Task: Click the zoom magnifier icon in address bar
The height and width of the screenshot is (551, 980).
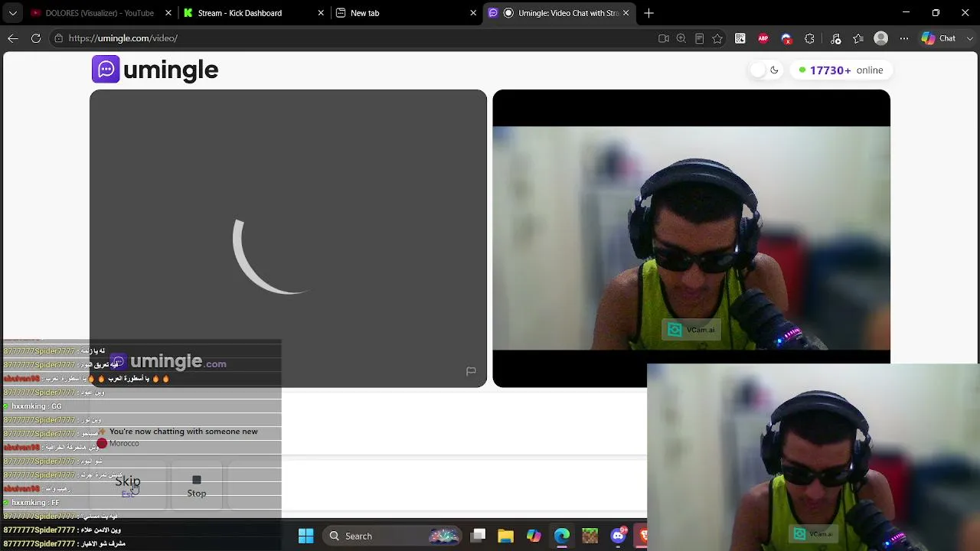Action: tap(681, 38)
